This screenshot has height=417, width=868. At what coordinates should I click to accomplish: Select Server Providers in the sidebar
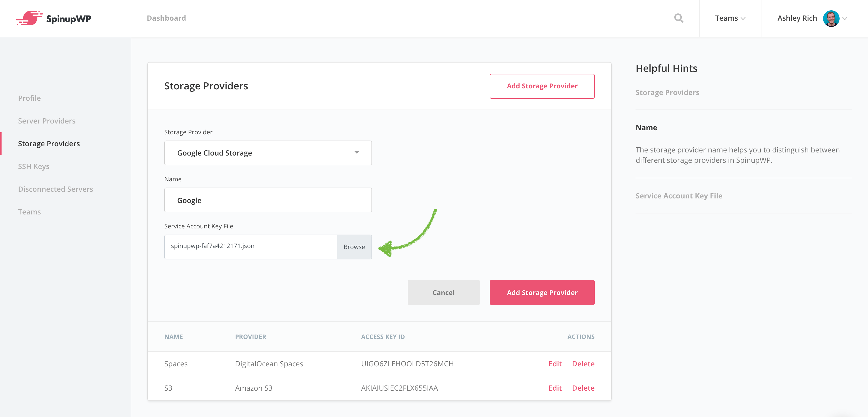click(x=47, y=121)
